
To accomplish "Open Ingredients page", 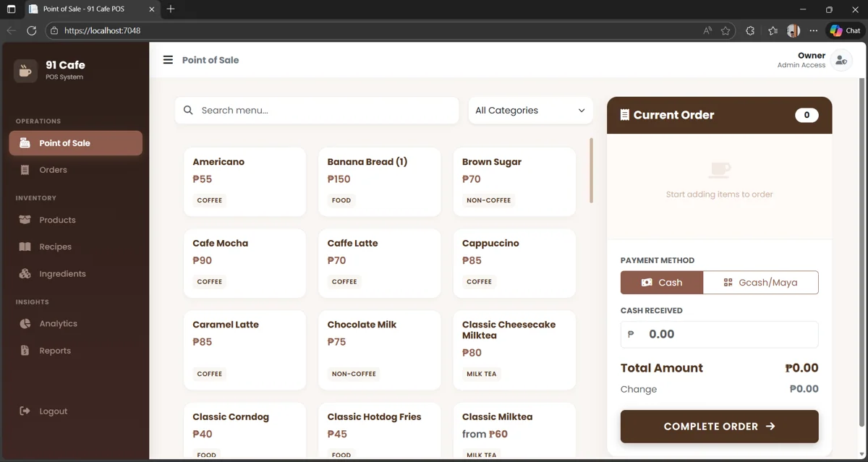I will click(x=75, y=273).
